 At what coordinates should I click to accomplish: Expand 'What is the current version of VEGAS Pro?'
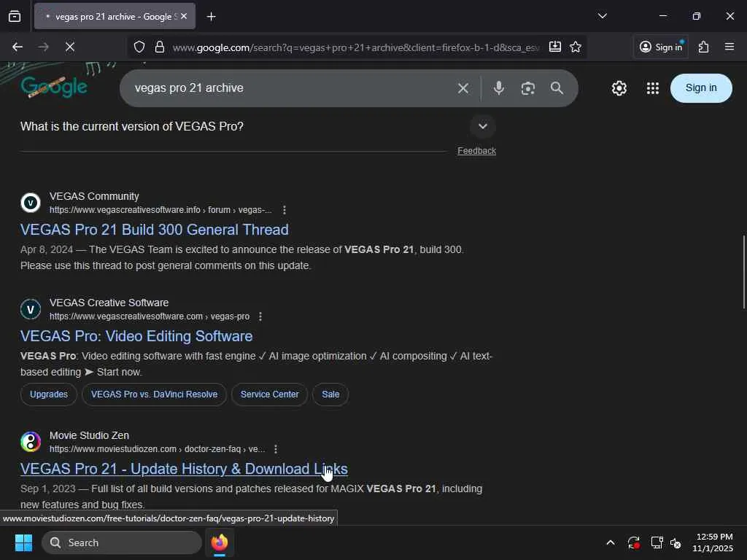[x=483, y=126]
